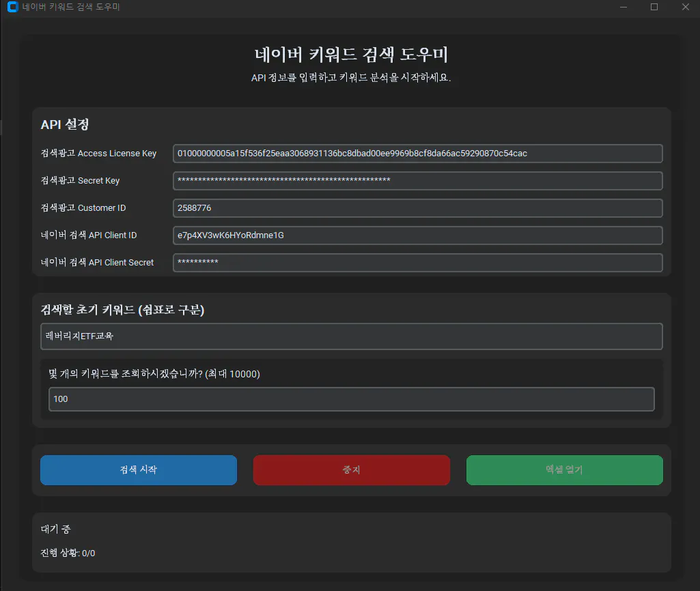Open the results with 엑셀 열기 button
The width and height of the screenshot is (700, 591).
pyautogui.click(x=564, y=470)
